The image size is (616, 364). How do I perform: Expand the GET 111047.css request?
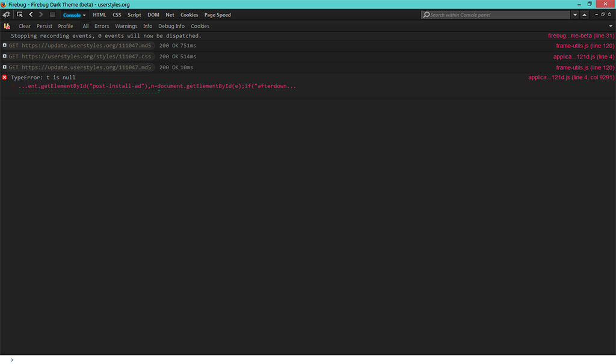pyautogui.click(x=5, y=56)
